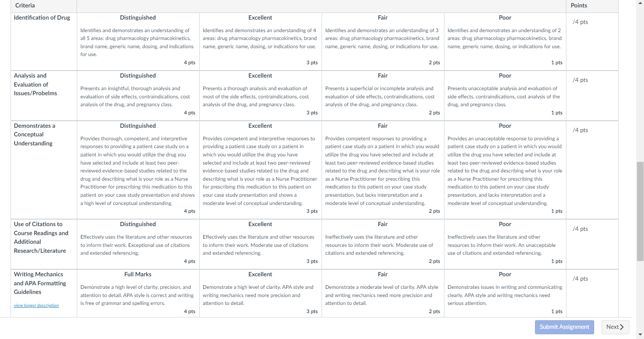The width and height of the screenshot is (644, 339).
Task: Select Fair rating for Use of Citations
Action: pos(383,244)
